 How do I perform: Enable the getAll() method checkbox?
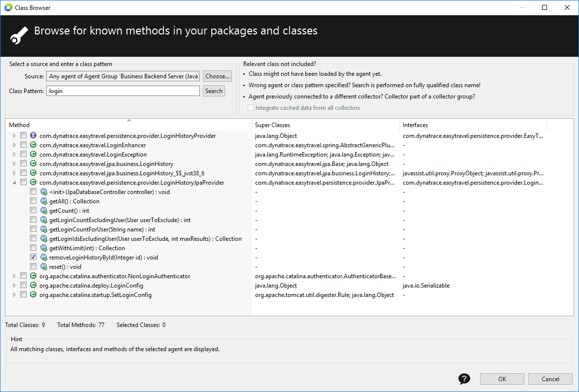click(33, 201)
